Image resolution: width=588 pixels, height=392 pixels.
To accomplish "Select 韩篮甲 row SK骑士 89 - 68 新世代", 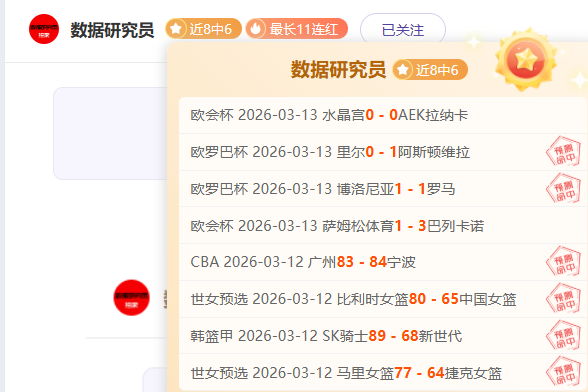I will [382, 336].
